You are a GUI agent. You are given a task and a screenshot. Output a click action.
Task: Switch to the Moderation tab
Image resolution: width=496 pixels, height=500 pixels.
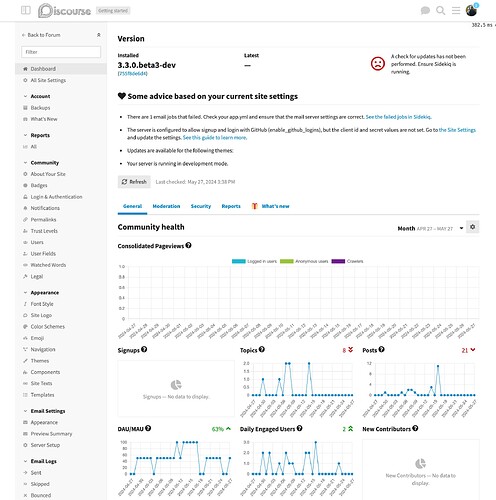coord(166,206)
